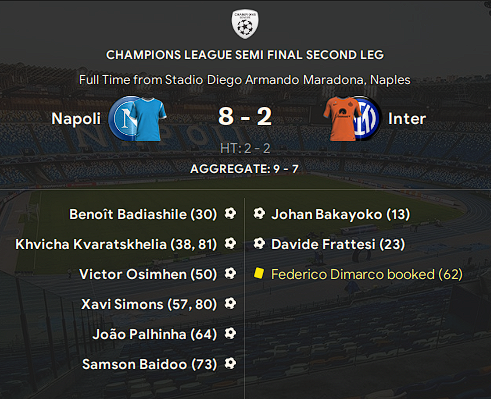This screenshot has height=399, width=491.
Task: Open Khvicha Kvaratskhelia player profile
Action: click(x=91, y=244)
